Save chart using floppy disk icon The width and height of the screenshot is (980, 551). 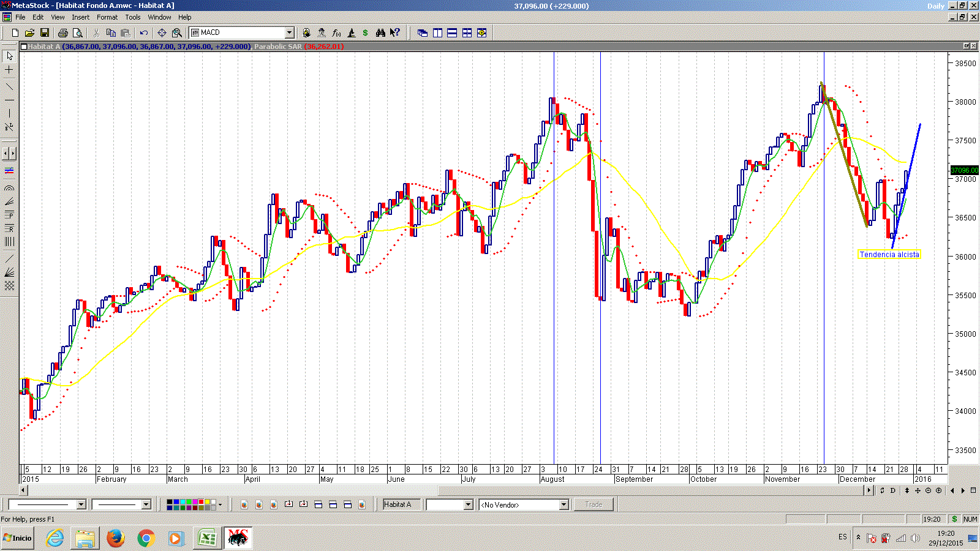tap(44, 32)
